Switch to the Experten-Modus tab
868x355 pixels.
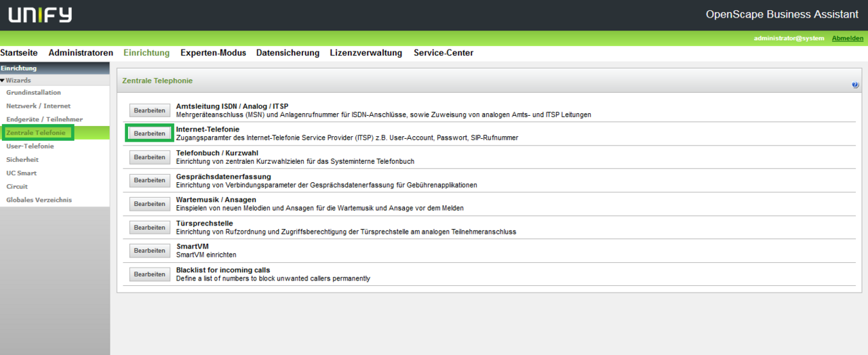pos(213,53)
